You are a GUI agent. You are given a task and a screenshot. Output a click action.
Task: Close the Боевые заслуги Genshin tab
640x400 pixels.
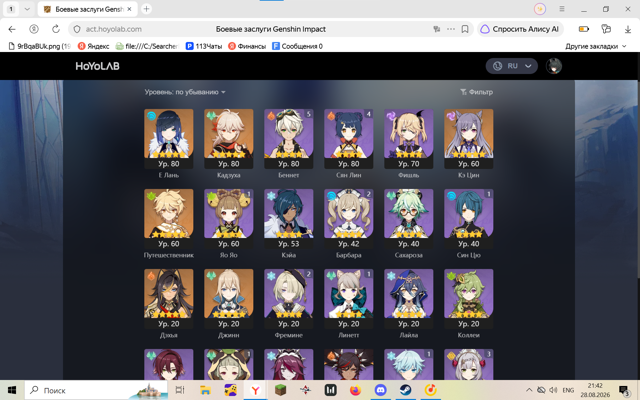point(130,9)
